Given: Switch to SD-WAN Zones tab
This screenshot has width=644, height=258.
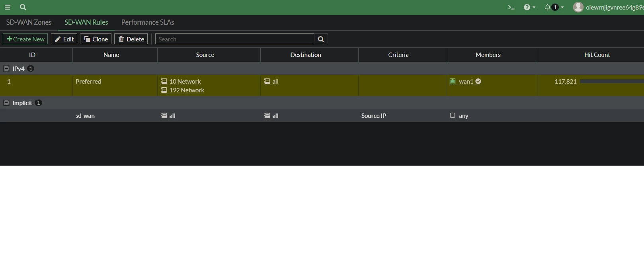Looking at the screenshot, I should point(29,22).
